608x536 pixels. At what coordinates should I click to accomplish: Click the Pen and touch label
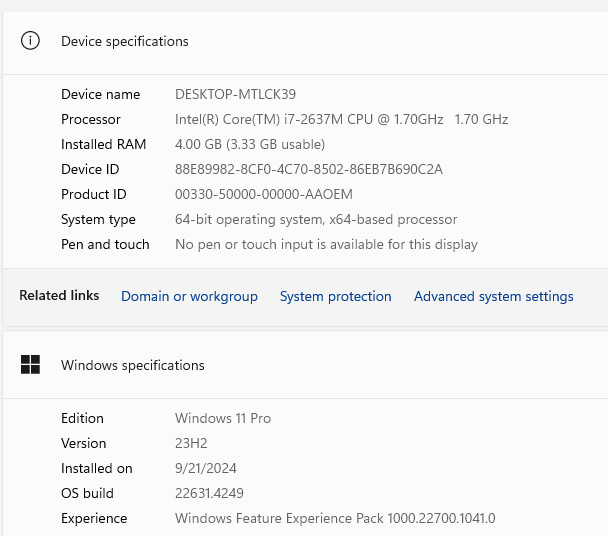(105, 244)
